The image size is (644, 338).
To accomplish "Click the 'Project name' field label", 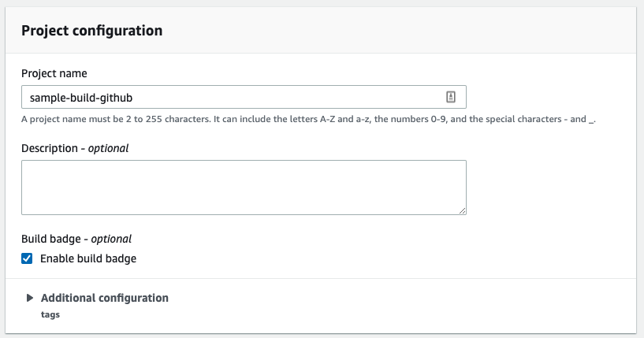I will click(54, 73).
